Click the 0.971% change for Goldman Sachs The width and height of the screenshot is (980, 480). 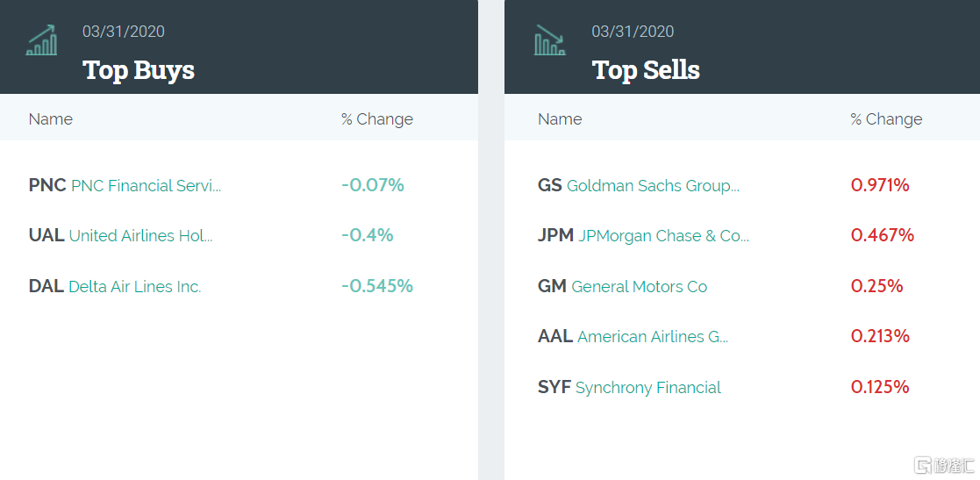(x=880, y=185)
